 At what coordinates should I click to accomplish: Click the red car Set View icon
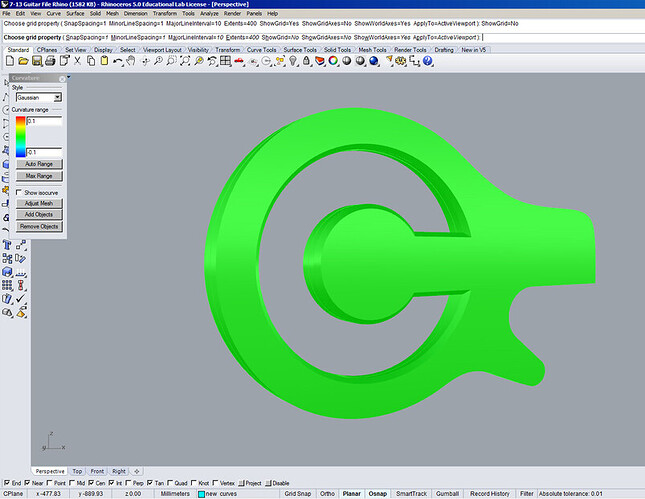(239, 61)
